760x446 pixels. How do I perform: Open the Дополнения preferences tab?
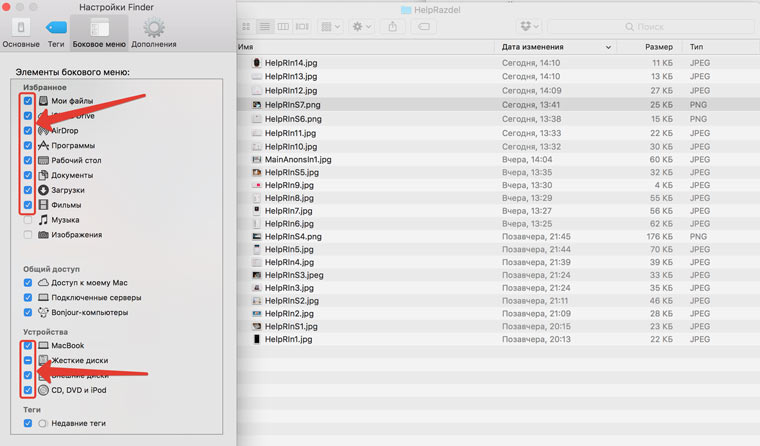[x=154, y=33]
